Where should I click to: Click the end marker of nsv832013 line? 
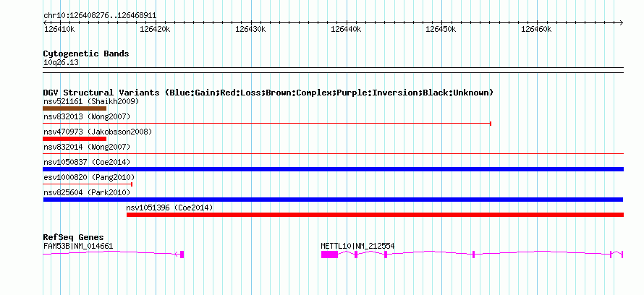click(x=491, y=123)
